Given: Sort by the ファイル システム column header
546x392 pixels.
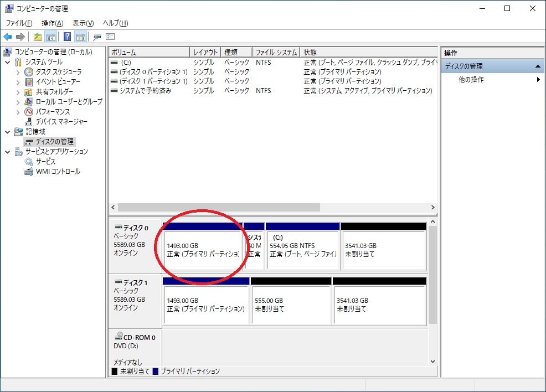Looking at the screenshot, I should [x=276, y=52].
